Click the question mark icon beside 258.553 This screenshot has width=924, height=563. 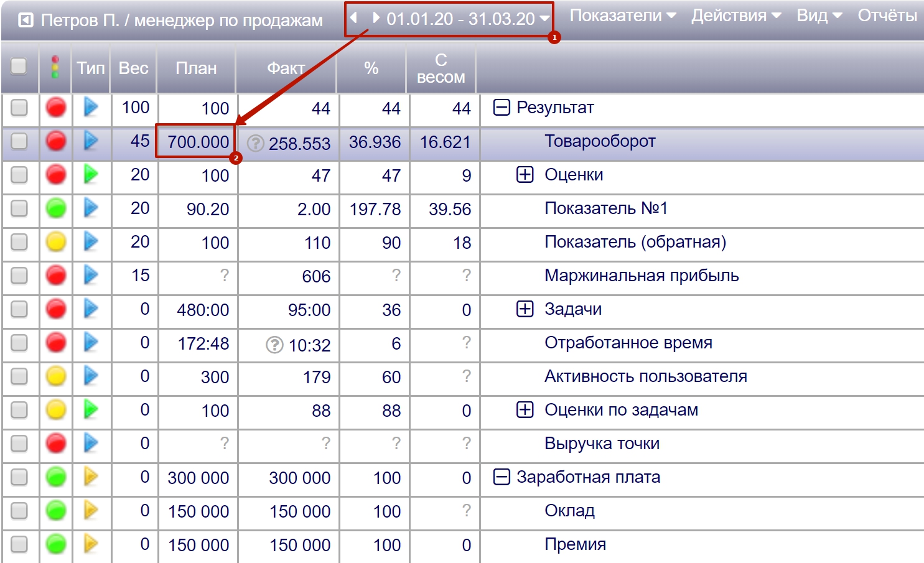(x=255, y=144)
